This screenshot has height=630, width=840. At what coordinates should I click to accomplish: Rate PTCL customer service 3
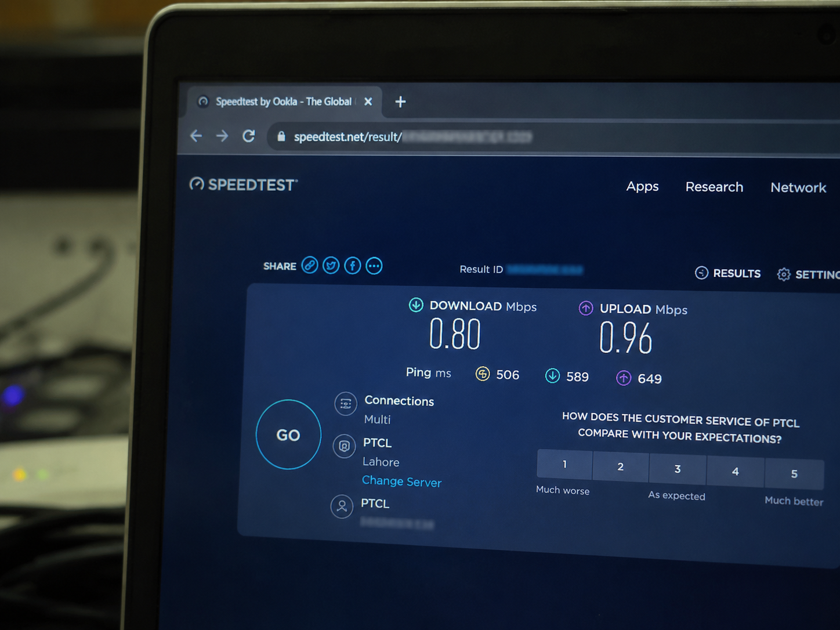tap(678, 469)
